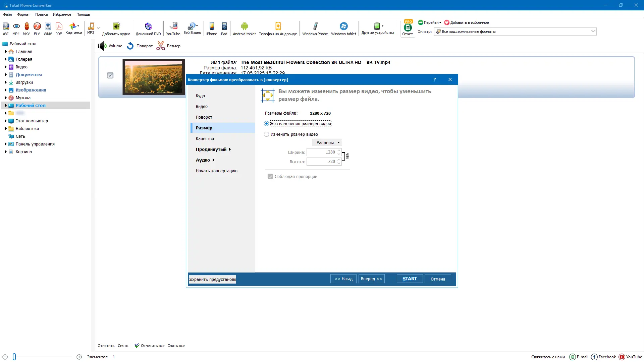Viewport: 644px width, 362px height.
Task: Click the Отчет PRO report icon
Action: (x=408, y=28)
